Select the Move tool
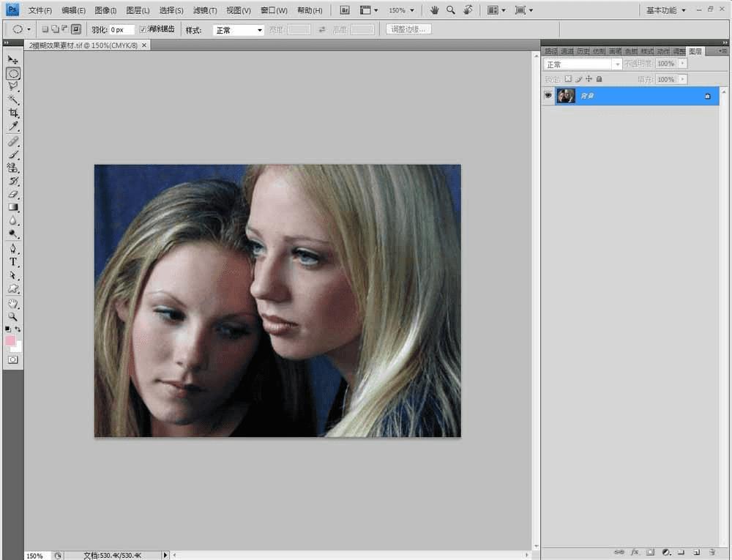 tap(13, 59)
